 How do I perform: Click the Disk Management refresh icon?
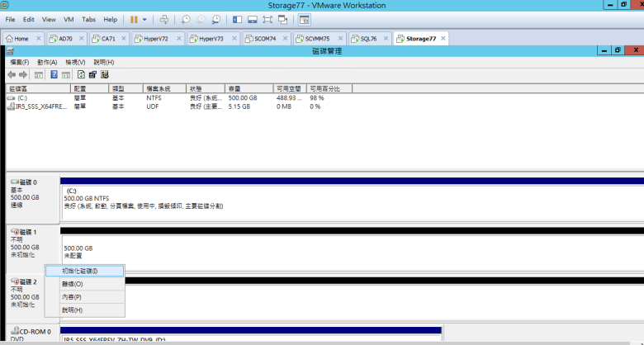point(81,74)
